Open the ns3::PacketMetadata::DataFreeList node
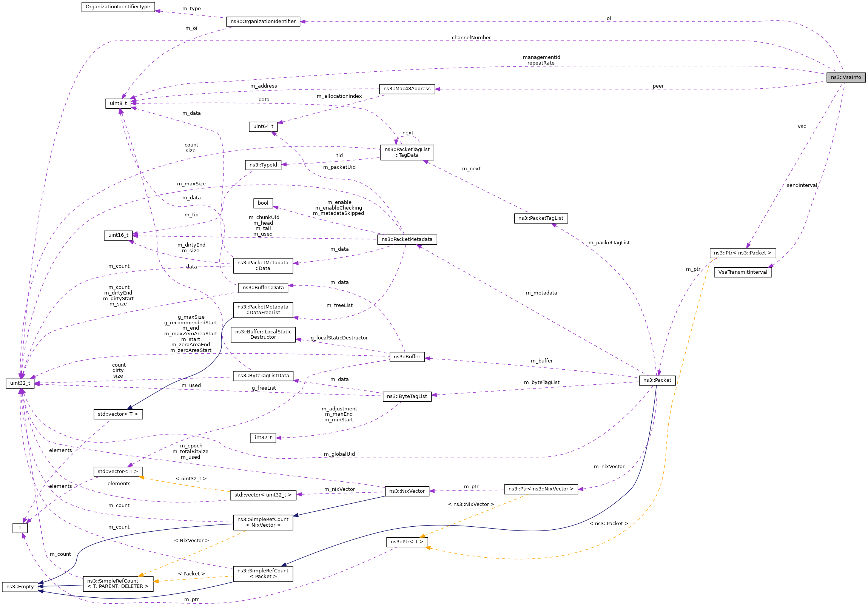Viewport: 868px width, 606px height. point(263,310)
